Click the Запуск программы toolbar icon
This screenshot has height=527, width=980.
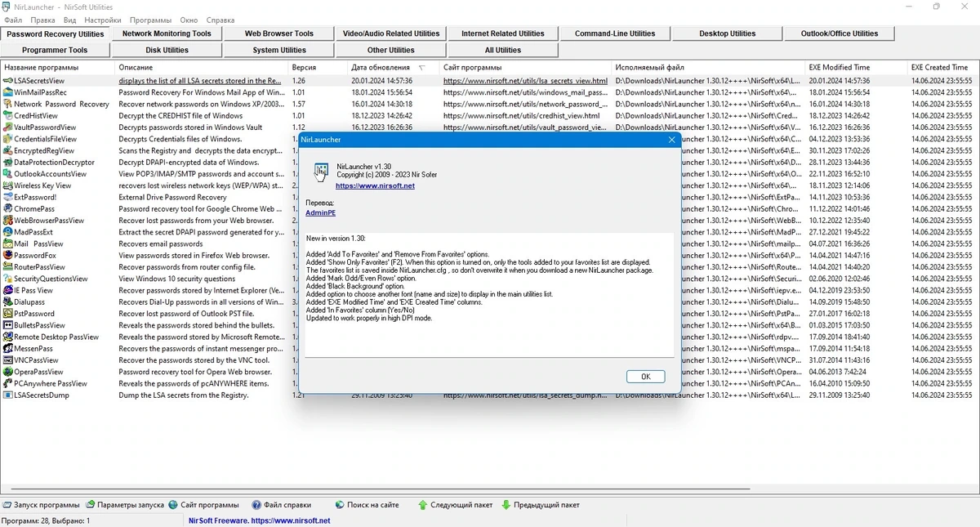[7, 505]
